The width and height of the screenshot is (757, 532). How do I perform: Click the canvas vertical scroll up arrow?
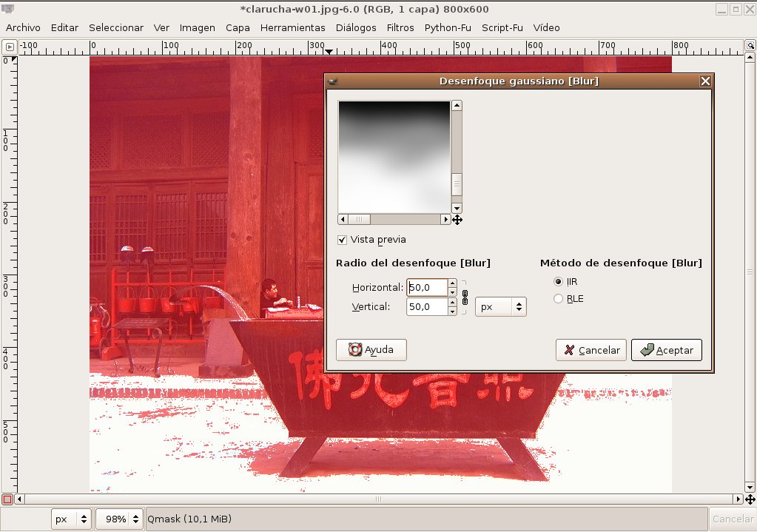point(750,58)
